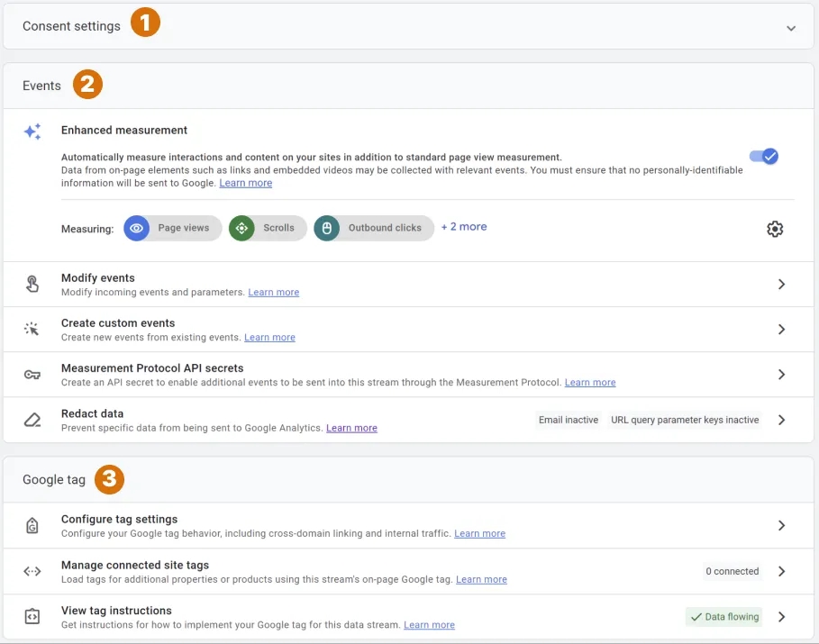Click the Redact data eraser icon
Viewport: 819px width, 644px height.
coord(32,420)
